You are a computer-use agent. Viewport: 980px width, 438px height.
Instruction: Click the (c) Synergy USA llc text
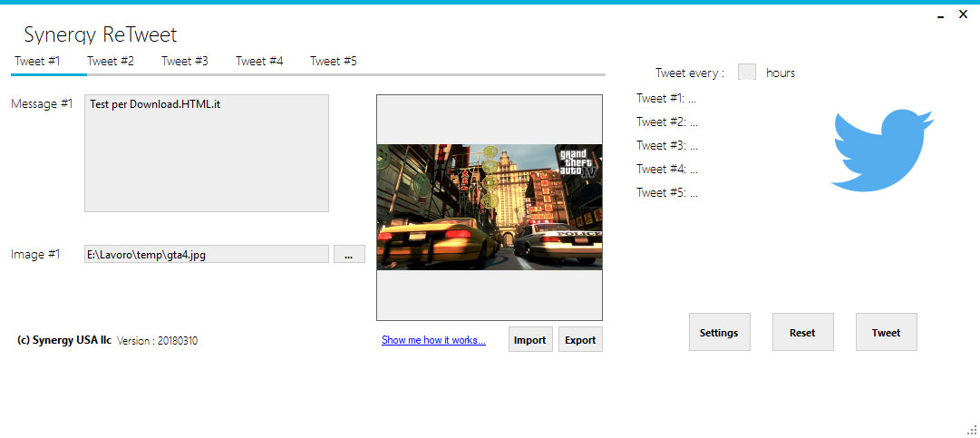coord(64,340)
